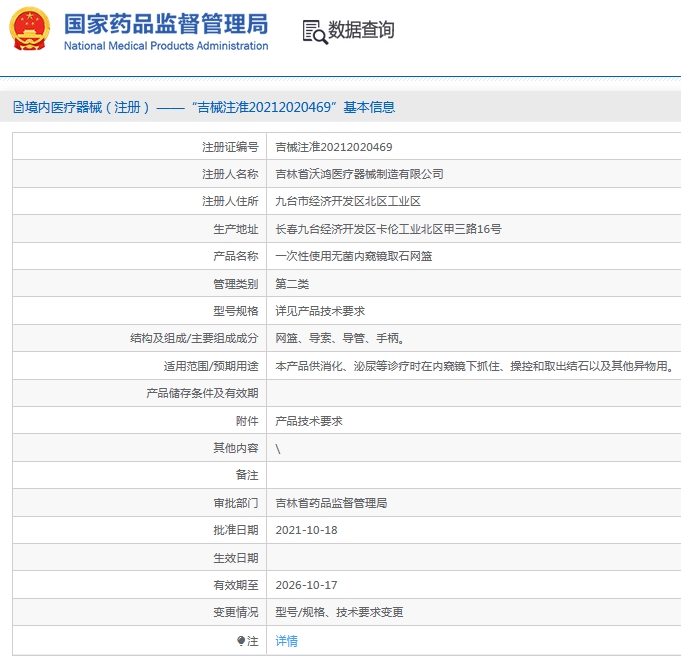Viewport: 681px width, 665px height.
Task: Click the 批准日期 label
Action: pyautogui.click(x=236, y=530)
